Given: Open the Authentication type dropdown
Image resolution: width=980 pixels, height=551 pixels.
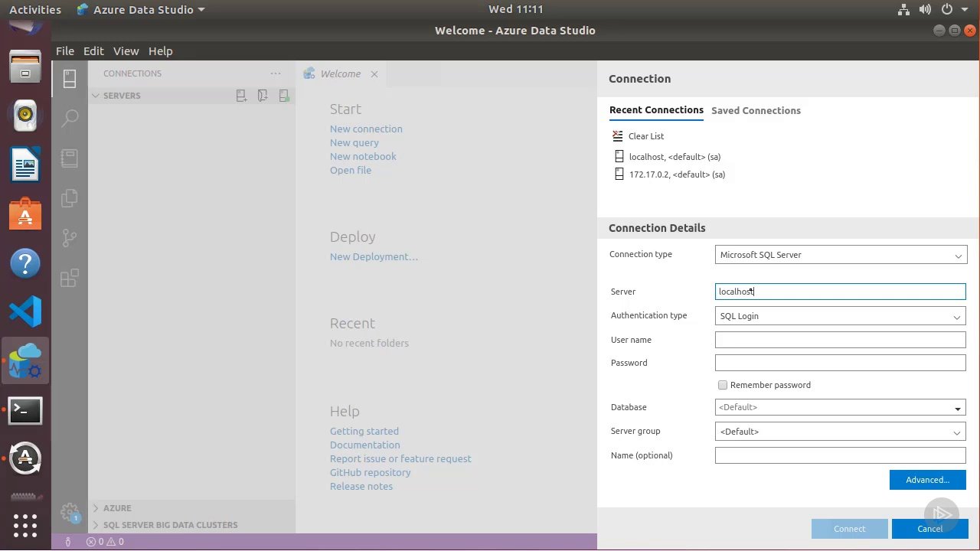Looking at the screenshot, I should 840,315.
